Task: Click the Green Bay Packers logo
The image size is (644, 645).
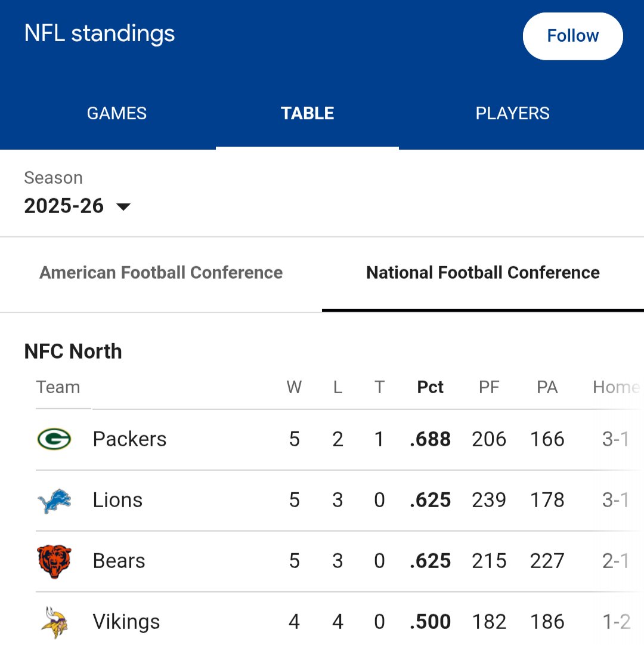Action: tap(54, 439)
